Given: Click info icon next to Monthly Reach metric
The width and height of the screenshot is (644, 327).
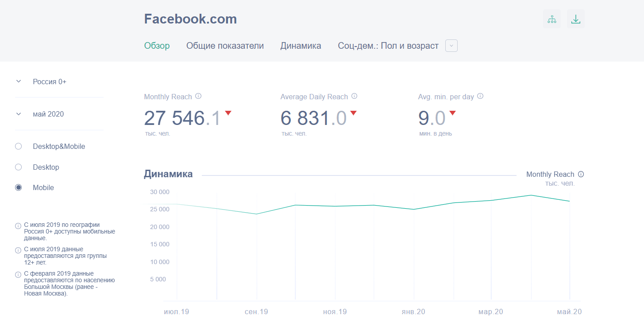Looking at the screenshot, I should click(199, 96).
